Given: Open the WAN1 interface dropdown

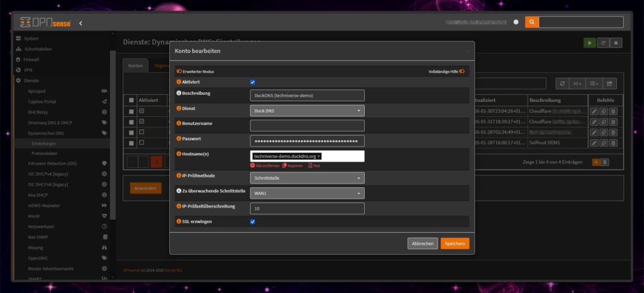Looking at the screenshot, I should pos(307,193).
